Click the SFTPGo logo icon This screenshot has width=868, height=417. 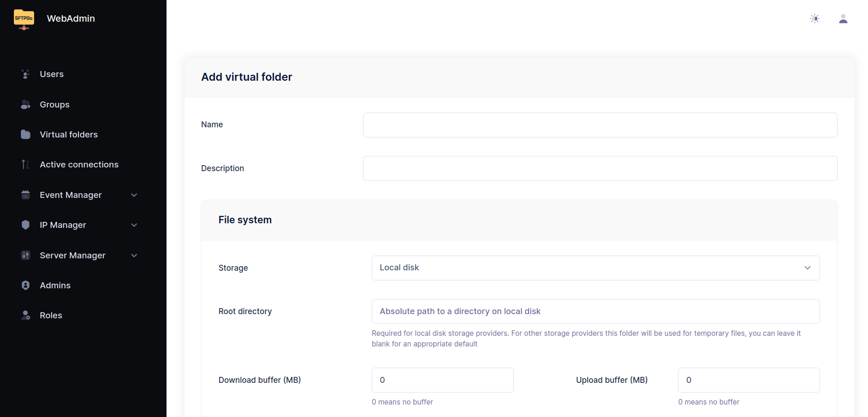click(24, 19)
